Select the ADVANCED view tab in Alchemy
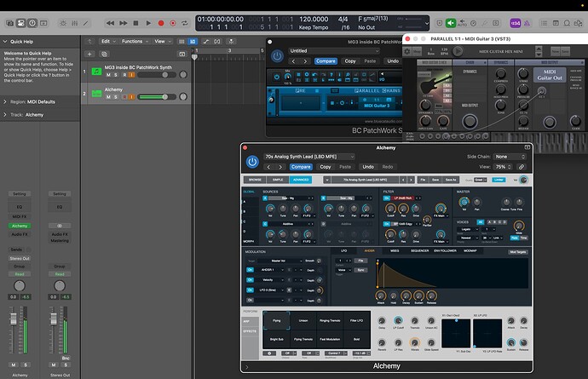 point(301,181)
